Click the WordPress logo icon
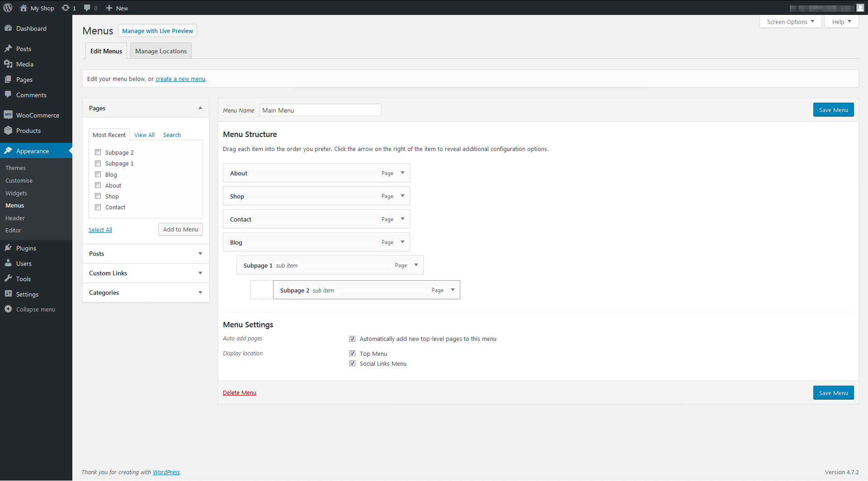The height and width of the screenshot is (481, 868). [8, 8]
